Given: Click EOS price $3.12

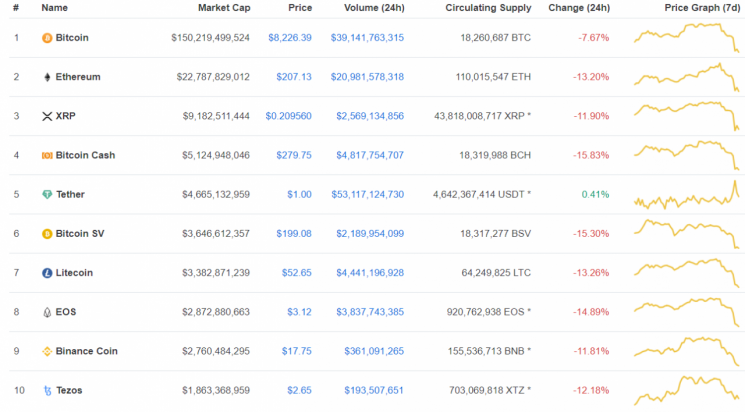Looking at the screenshot, I should pyautogui.click(x=299, y=312).
